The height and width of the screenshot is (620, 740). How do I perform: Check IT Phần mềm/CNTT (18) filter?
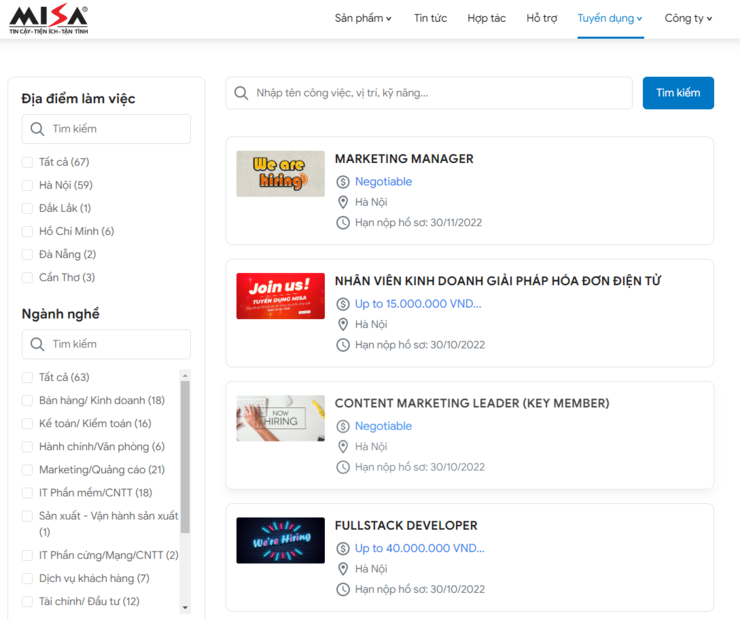(x=27, y=493)
